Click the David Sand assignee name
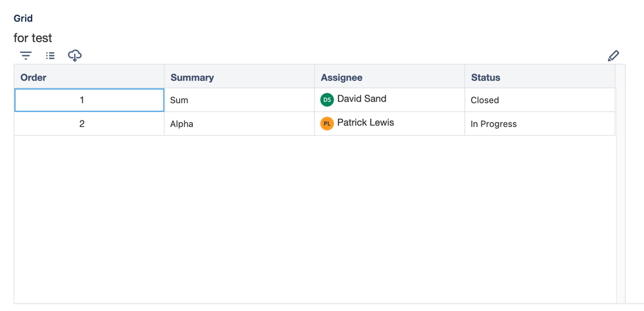The width and height of the screenshot is (644, 311). (x=362, y=99)
